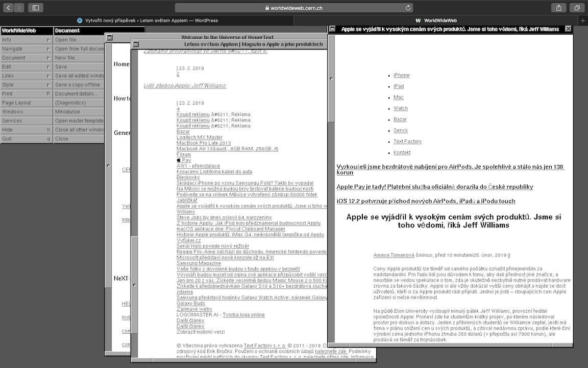Screen dimensions: 588x368
Task: Open the iPad navigation link
Action: 399,86
